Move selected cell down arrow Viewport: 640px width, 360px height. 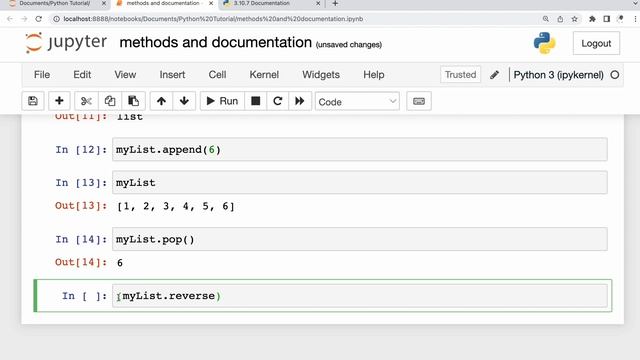tap(184, 101)
